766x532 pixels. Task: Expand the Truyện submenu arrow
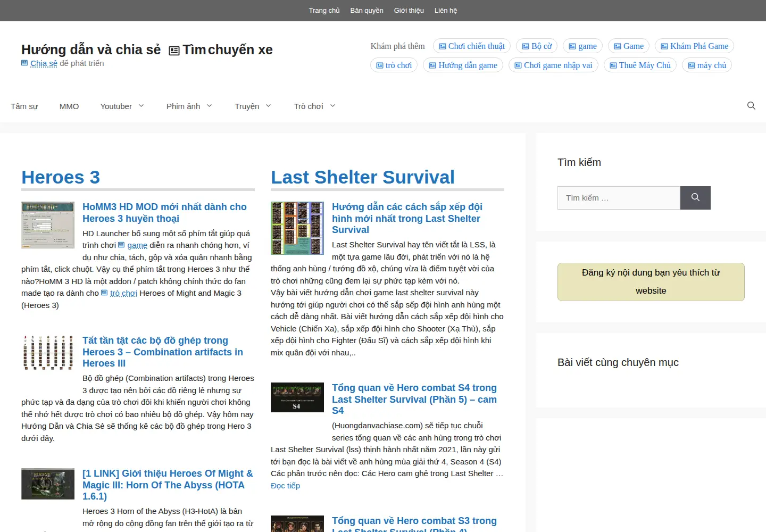point(269,106)
